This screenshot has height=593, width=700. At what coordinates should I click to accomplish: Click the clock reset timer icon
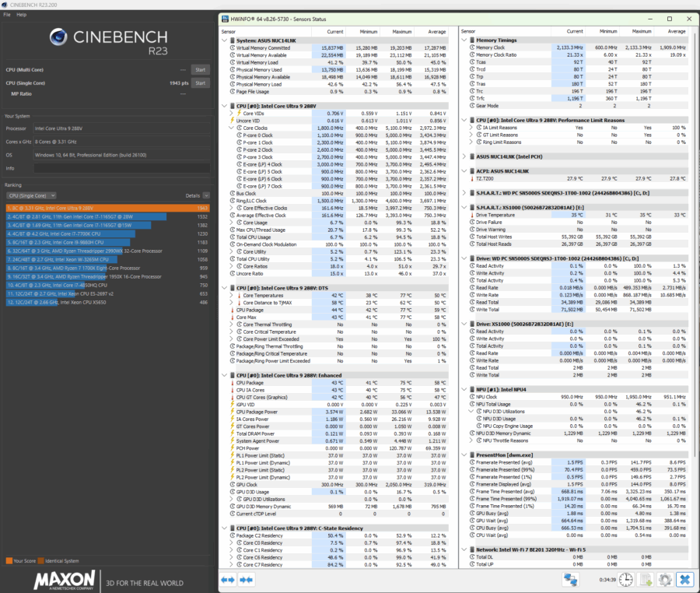pyautogui.click(x=626, y=580)
